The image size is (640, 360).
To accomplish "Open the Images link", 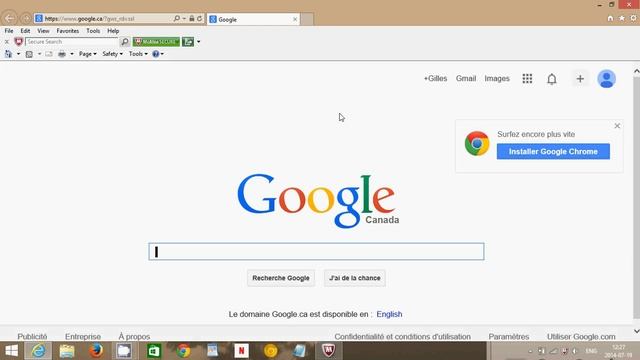I will [497, 78].
